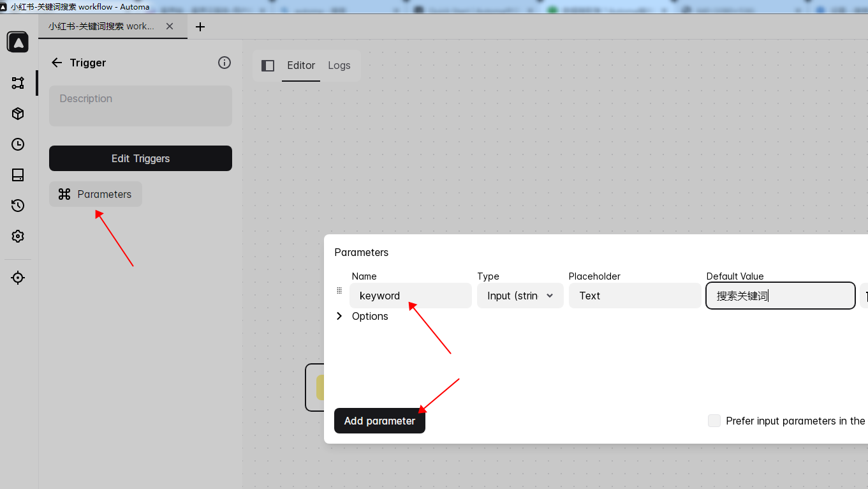Close the 小红书-关键词搜索 workflow tab

170,26
